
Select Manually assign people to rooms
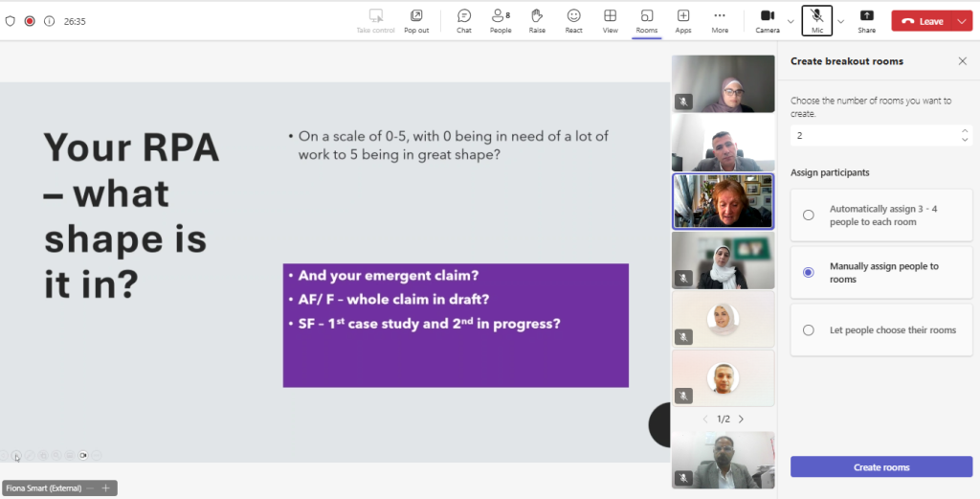809,273
